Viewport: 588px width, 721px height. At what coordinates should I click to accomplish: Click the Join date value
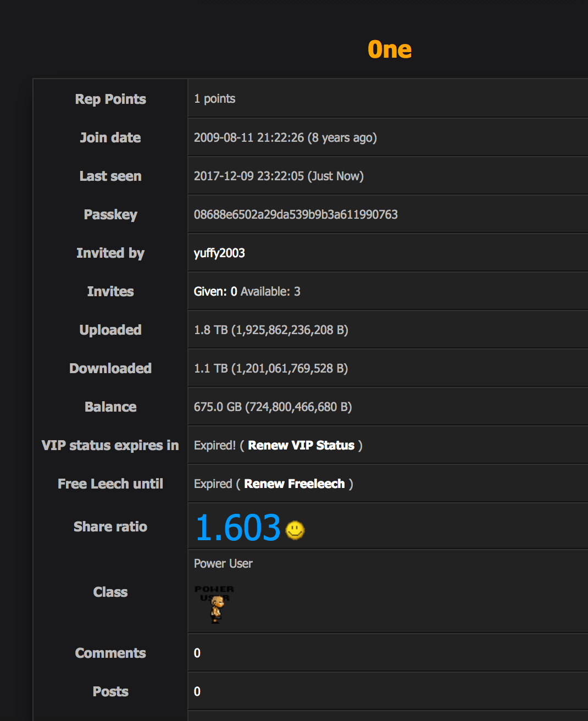click(x=285, y=137)
